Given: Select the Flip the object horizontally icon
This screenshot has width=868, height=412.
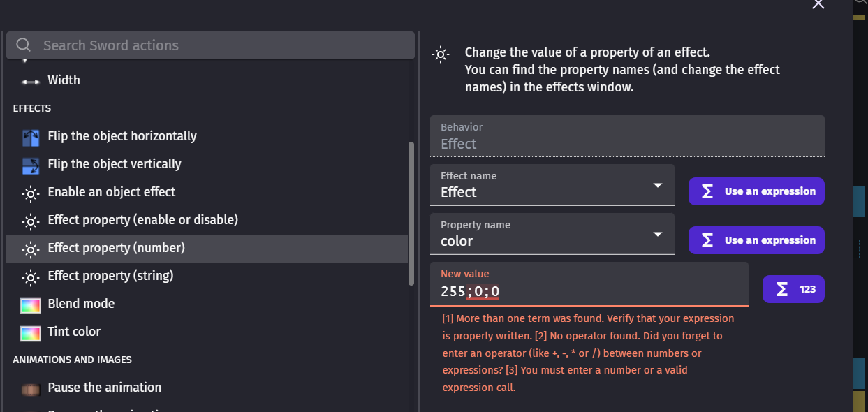Looking at the screenshot, I should (30, 135).
